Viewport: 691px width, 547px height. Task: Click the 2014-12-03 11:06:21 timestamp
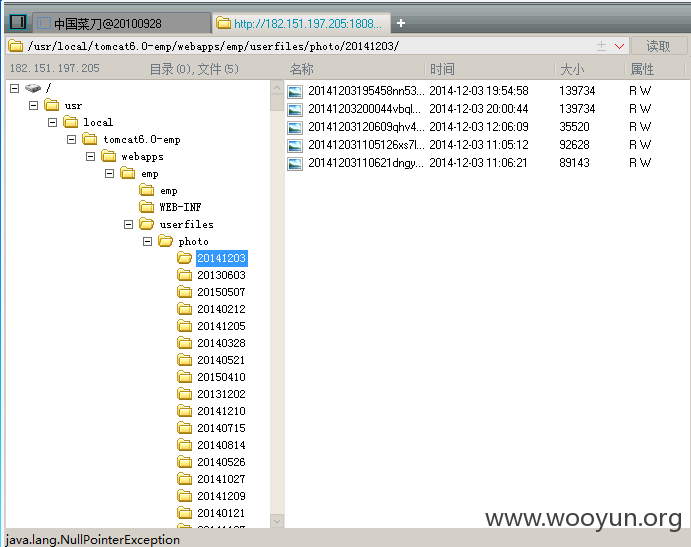478,163
